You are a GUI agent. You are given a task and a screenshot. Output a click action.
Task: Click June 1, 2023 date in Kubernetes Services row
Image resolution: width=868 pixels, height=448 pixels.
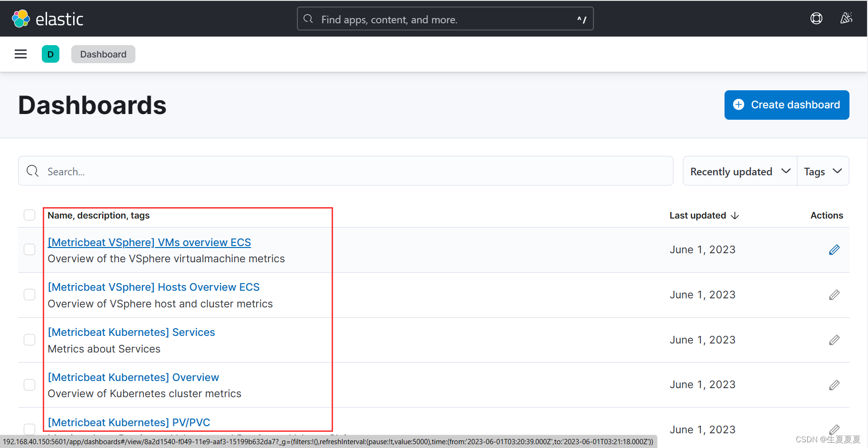coord(703,340)
